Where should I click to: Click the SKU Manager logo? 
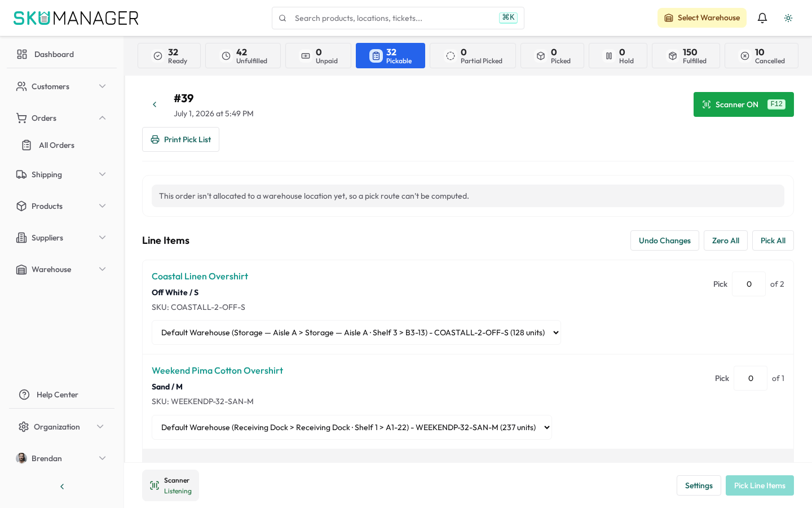(x=76, y=18)
